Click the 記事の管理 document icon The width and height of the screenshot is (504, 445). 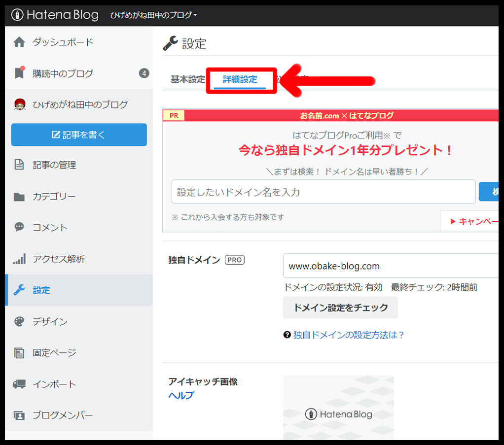19,165
